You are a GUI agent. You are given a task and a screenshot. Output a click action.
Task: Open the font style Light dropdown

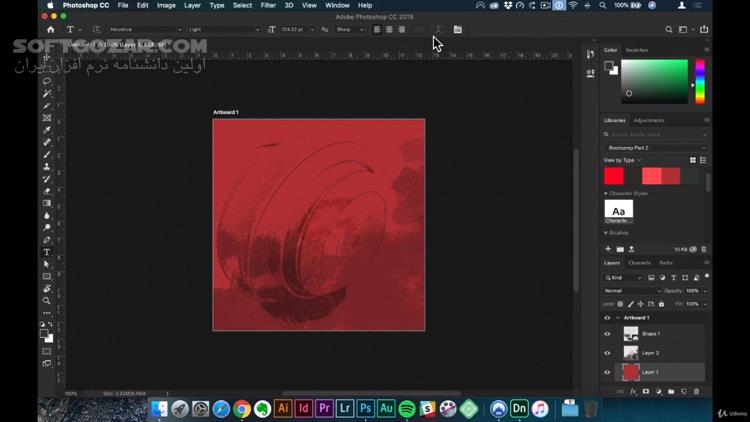coord(224,29)
